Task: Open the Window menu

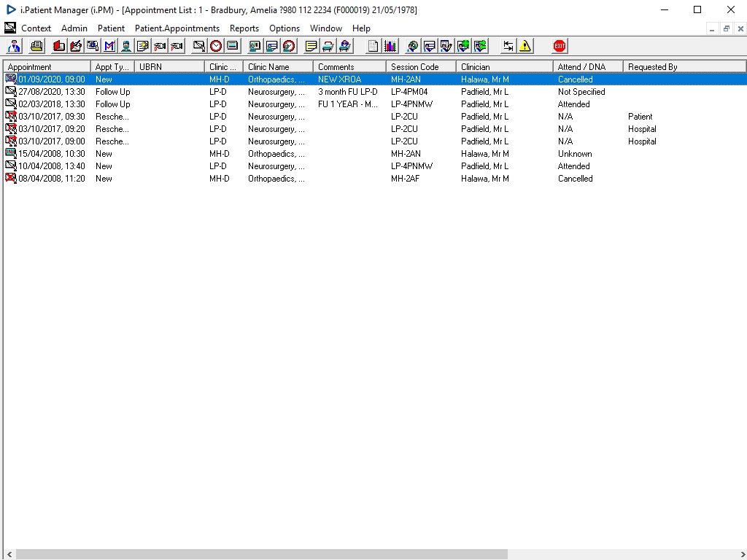Action: 326,28
